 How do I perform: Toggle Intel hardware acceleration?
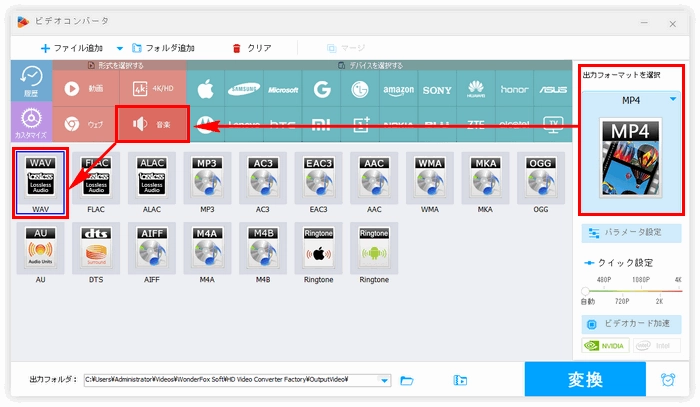(x=655, y=346)
